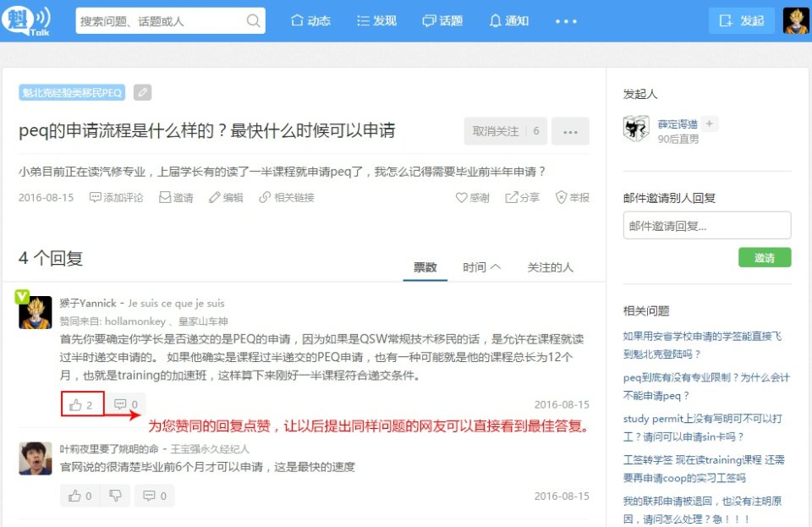Open 叶莉夜里要了姚明的命's avatar
This screenshot has height=527, width=812.
click(36, 458)
